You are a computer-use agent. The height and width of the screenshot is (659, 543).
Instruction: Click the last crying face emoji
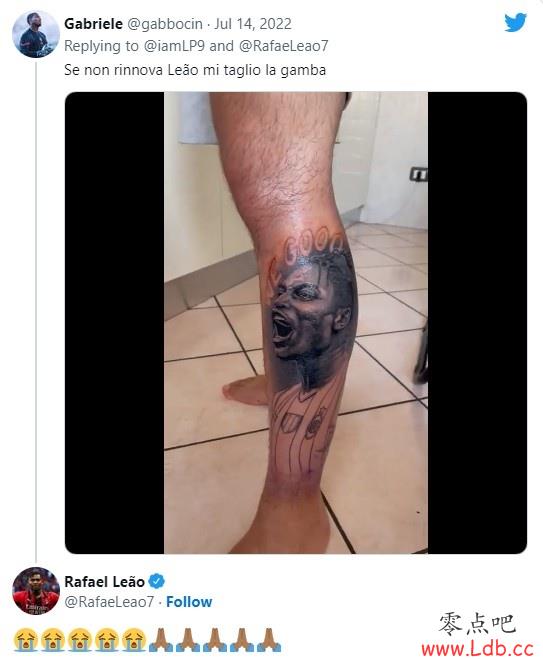point(134,640)
